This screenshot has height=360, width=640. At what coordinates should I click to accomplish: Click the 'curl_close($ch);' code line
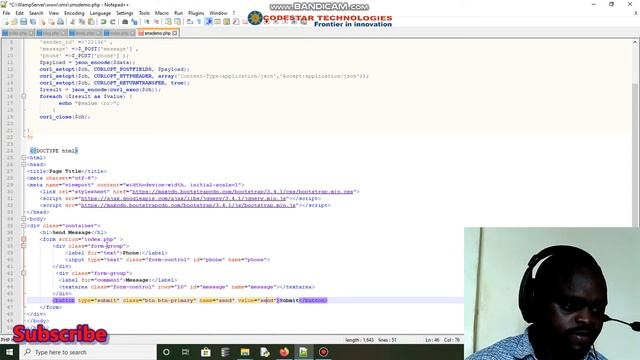pos(65,117)
